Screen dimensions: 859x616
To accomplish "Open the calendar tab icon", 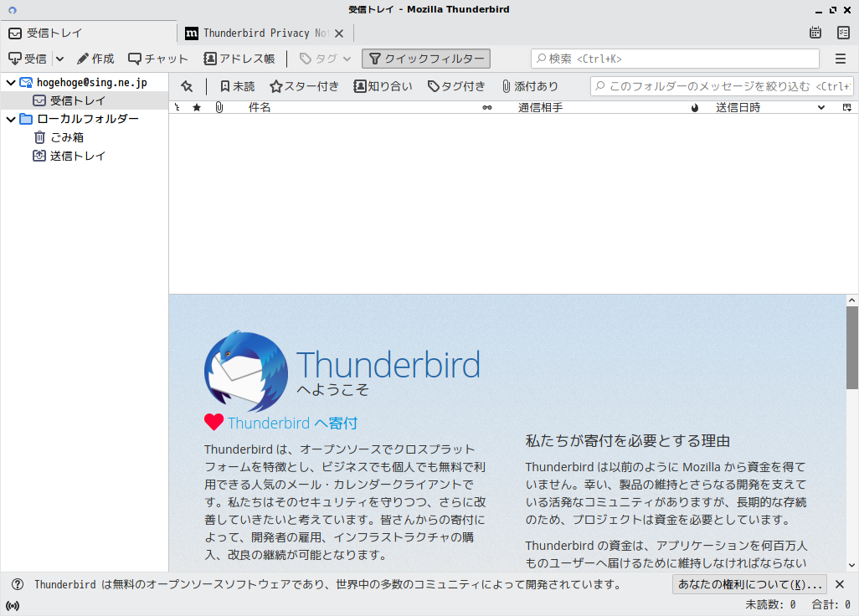I will point(815,33).
